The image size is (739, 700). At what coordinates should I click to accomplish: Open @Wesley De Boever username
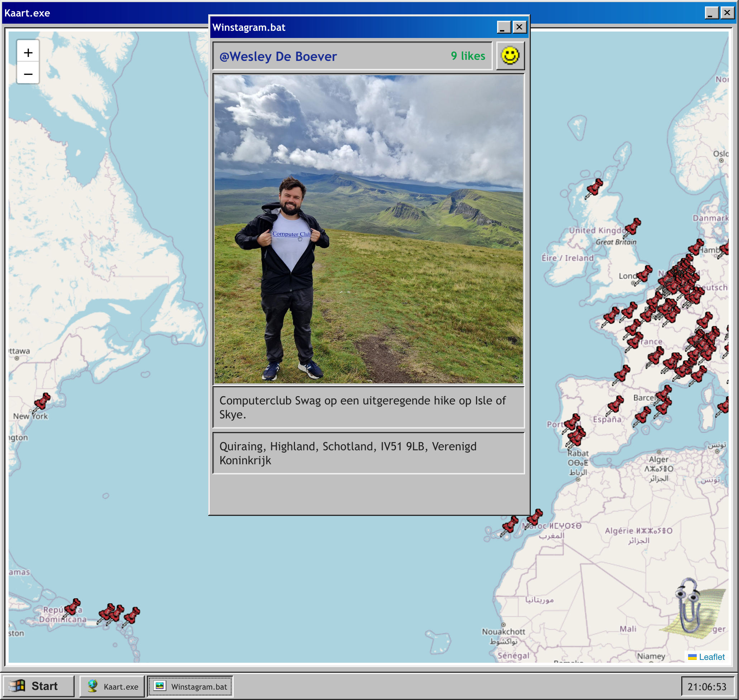coord(278,56)
